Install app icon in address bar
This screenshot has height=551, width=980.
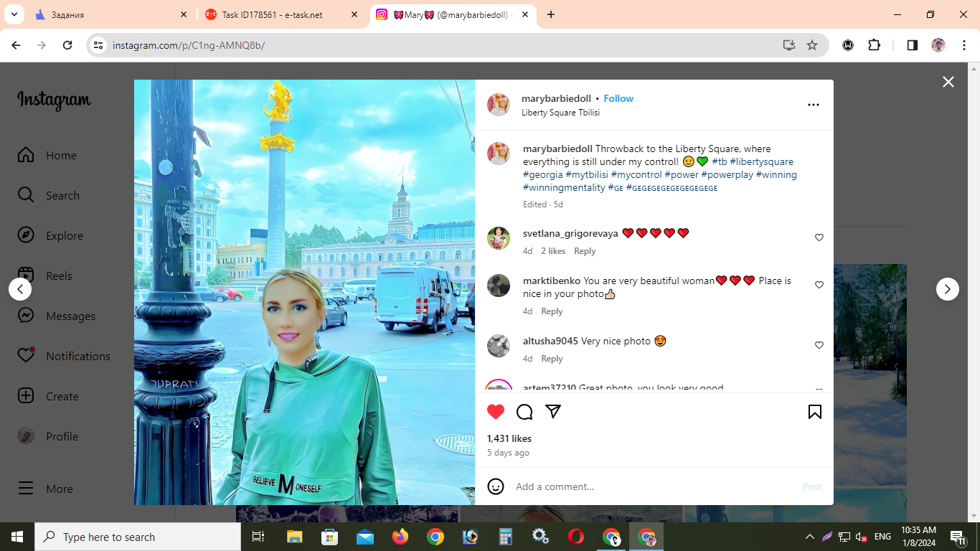789,45
